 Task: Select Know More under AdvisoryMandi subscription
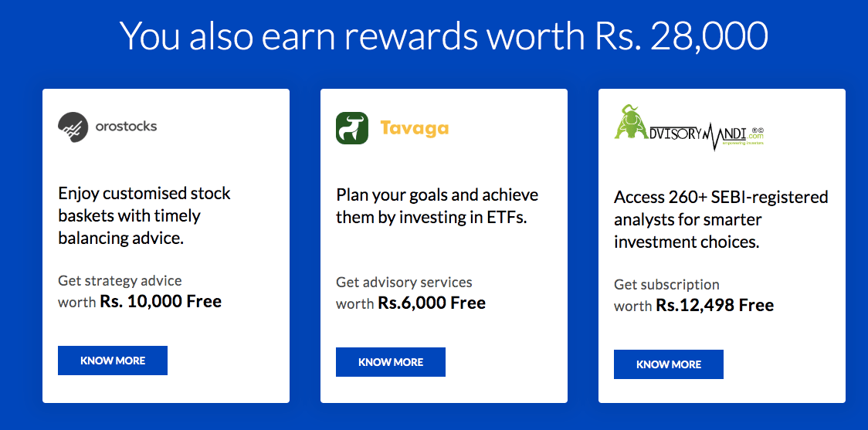[669, 364]
